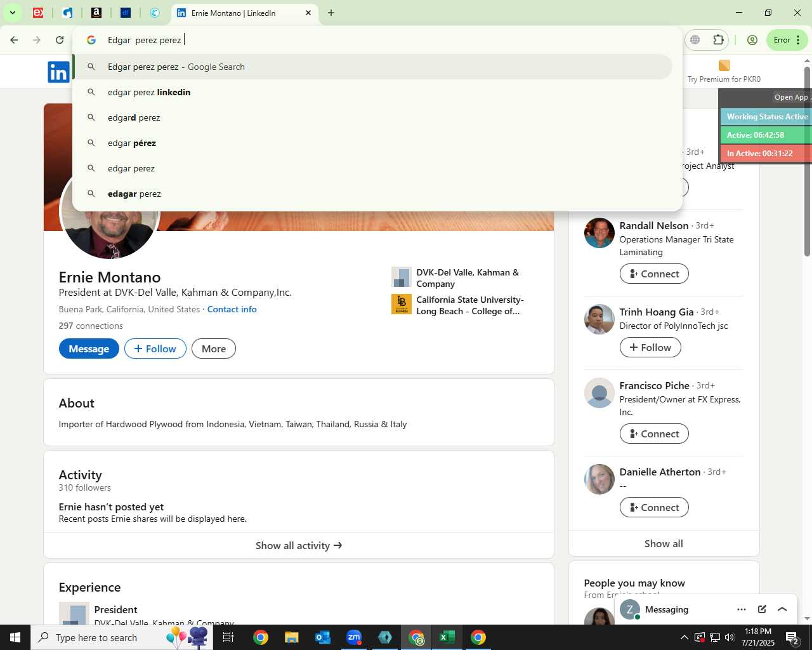Connect with Francisco Piche

(654, 434)
